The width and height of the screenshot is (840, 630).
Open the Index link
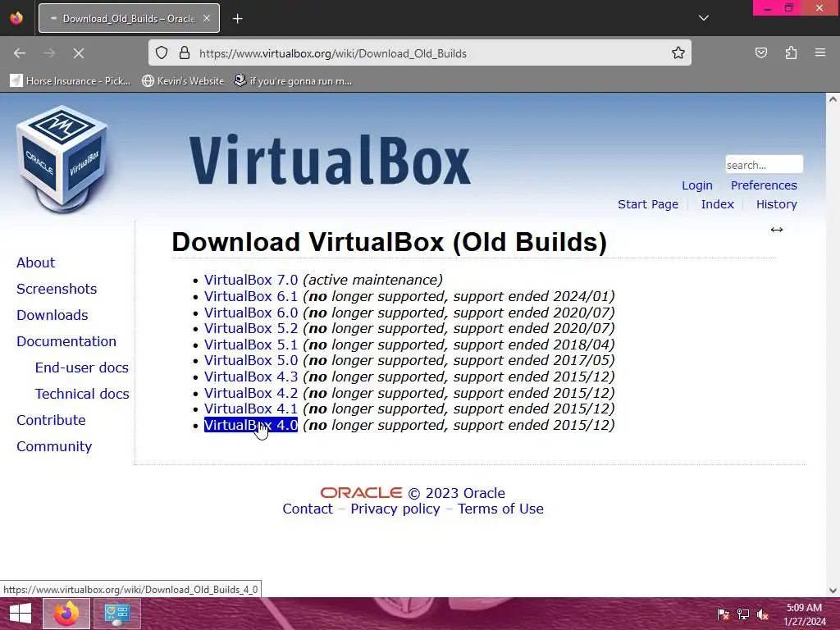(x=717, y=204)
